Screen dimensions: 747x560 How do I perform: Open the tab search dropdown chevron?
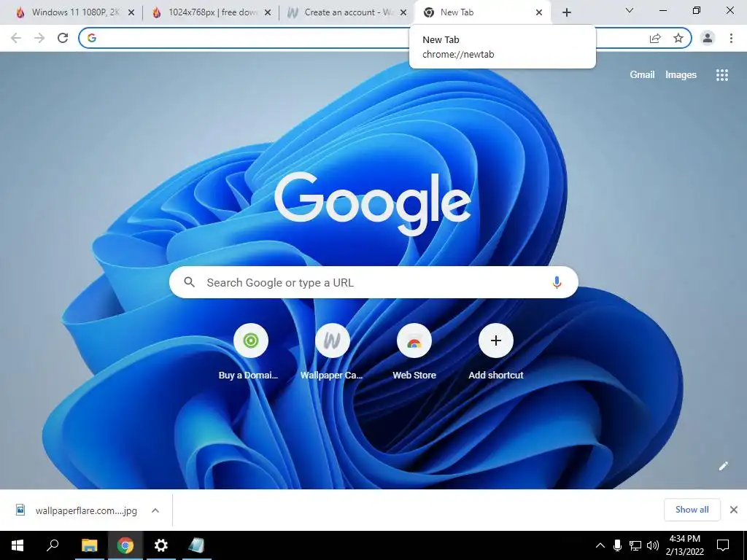(630, 10)
